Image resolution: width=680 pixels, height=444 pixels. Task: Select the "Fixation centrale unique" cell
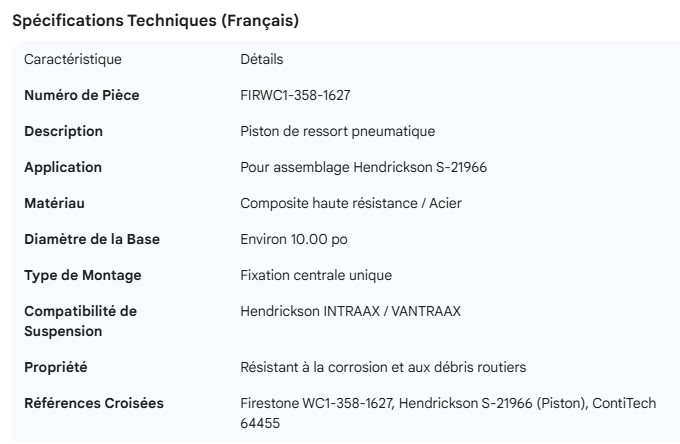click(x=316, y=275)
